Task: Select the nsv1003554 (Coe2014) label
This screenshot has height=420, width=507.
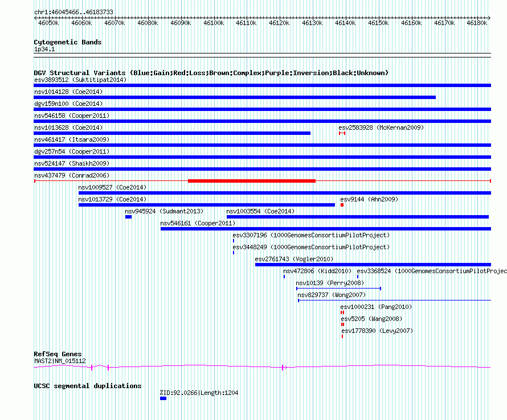Action: click(260, 211)
